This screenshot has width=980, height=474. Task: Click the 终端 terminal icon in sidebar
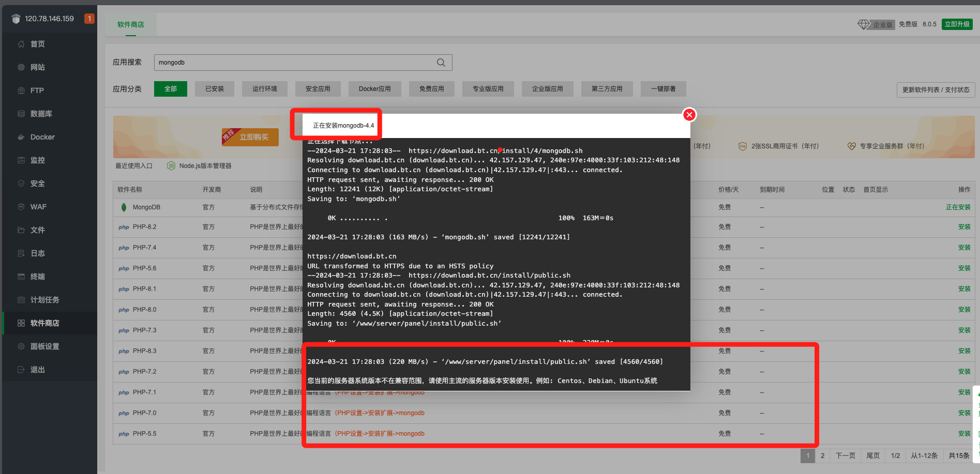point(21,277)
